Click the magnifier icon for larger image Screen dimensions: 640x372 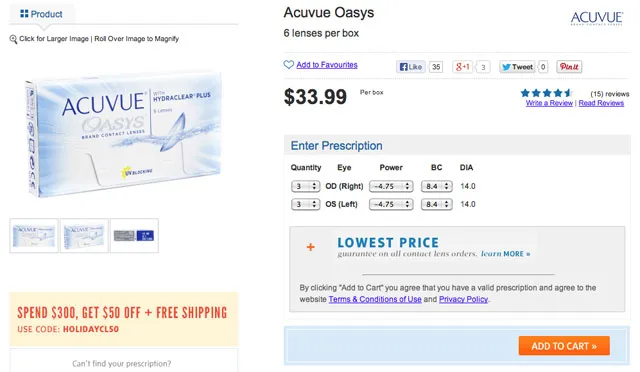[x=13, y=39]
